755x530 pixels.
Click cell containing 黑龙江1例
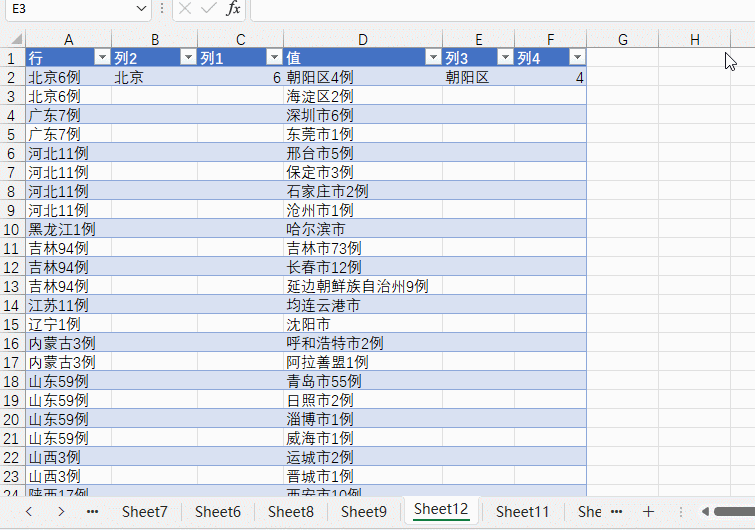click(68, 229)
